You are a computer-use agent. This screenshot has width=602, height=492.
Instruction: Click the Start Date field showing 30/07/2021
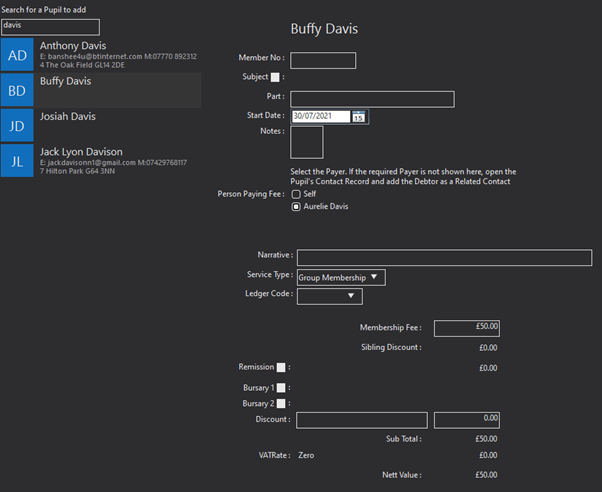pyautogui.click(x=321, y=116)
